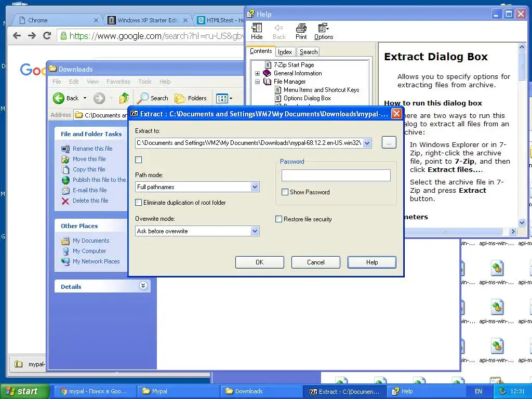Viewport: 532px width, 399px height.
Task: Click Help button in Extract dialog
Action: [x=372, y=262]
